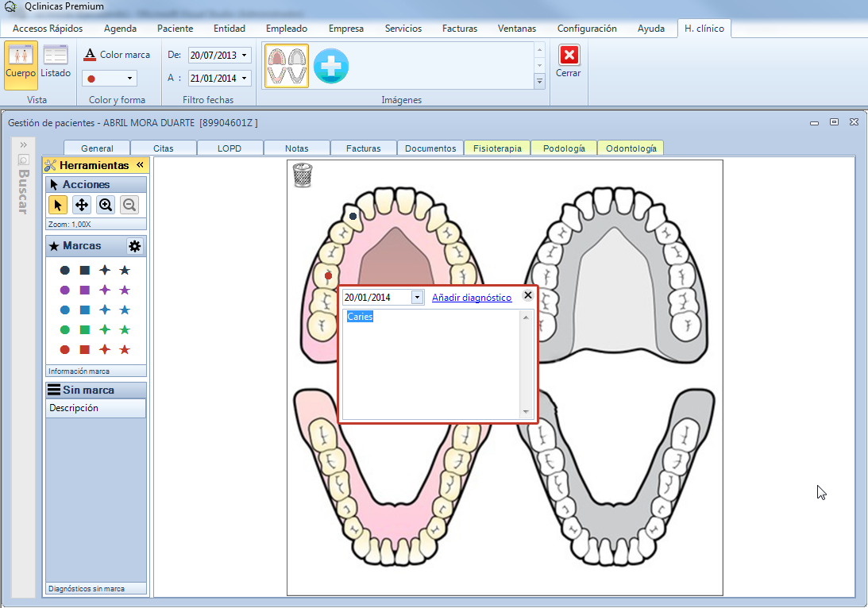The height and width of the screenshot is (608, 868).
Task: Open the mark shape and color dropdown
Action: 130,79
